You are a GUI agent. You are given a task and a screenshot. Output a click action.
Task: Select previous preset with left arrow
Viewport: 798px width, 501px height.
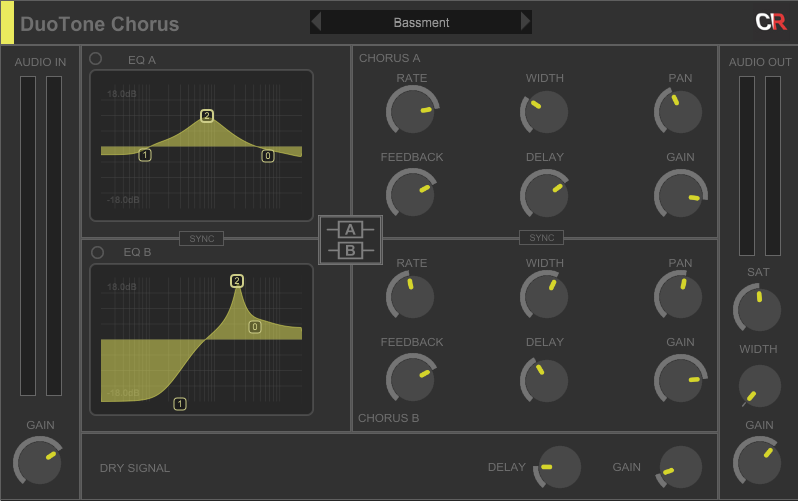pos(316,22)
